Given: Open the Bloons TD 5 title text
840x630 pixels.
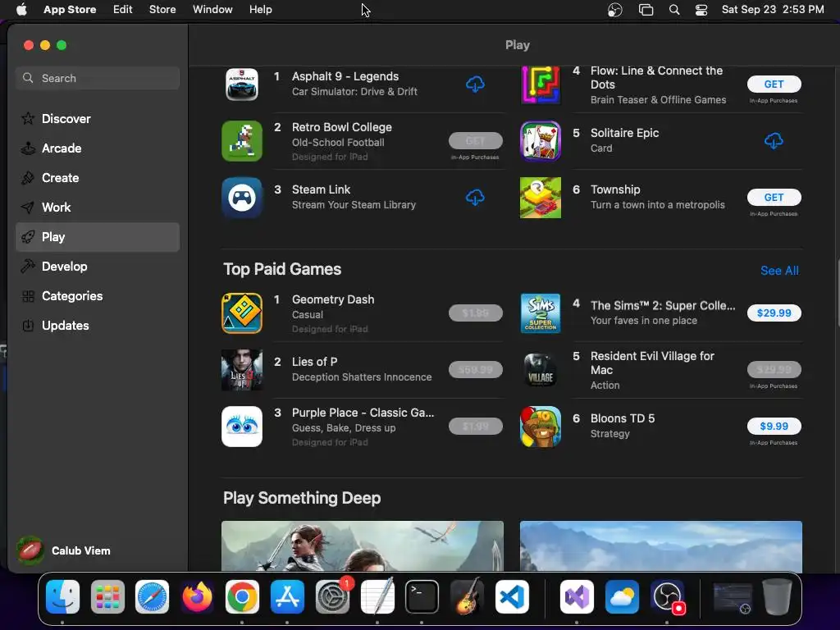Looking at the screenshot, I should tap(622, 418).
